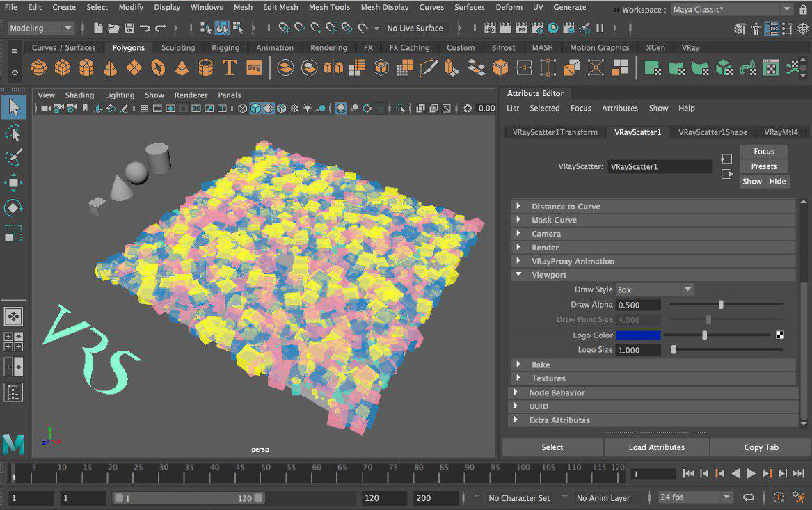The height and width of the screenshot is (510, 812).
Task: Activate the Lasso select tool
Action: click(x=13, y=133)
